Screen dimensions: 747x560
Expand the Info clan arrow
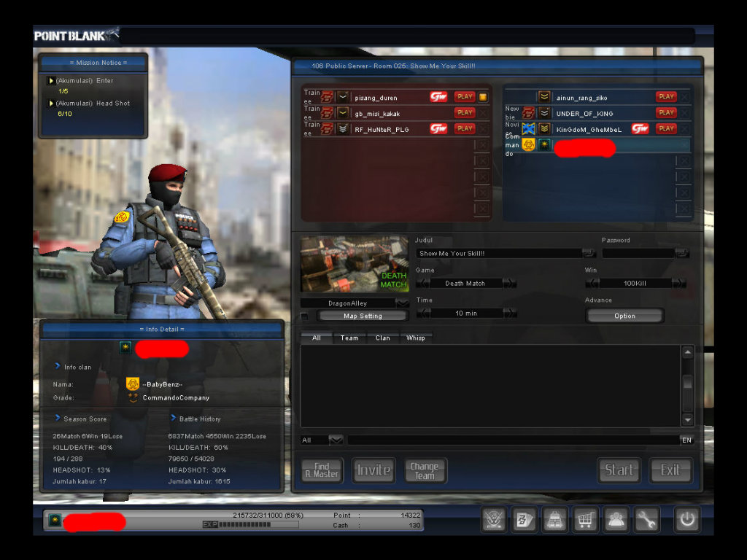(57, 366)
